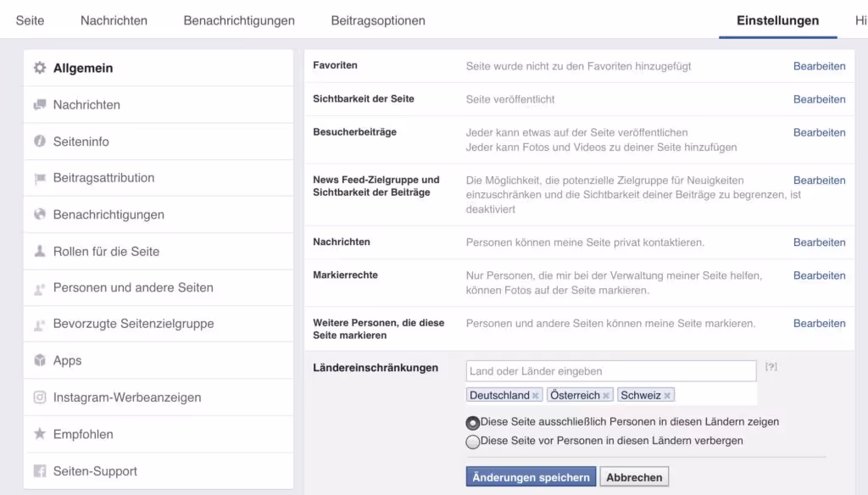
Task: Click the icon beside Personen und andere Seiten
Action: point(39,288)
